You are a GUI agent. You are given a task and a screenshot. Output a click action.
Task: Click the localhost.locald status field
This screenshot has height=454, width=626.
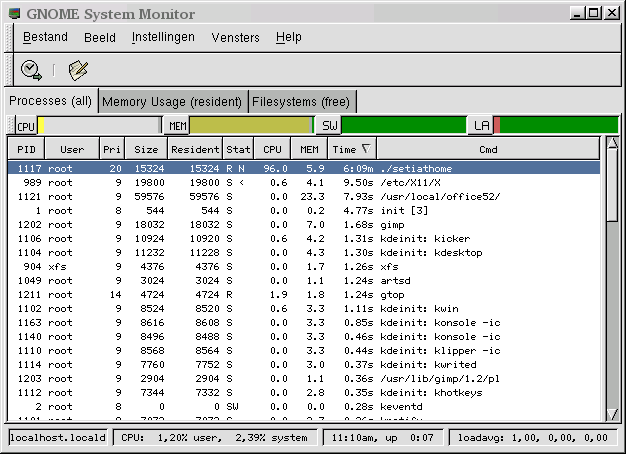(57, 438)
